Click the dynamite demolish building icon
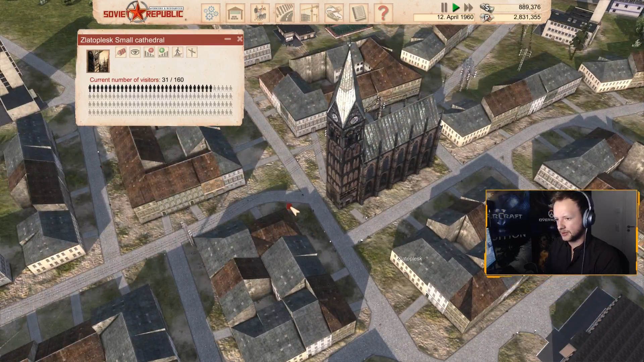The image size is (644, 362). point(121,52)
